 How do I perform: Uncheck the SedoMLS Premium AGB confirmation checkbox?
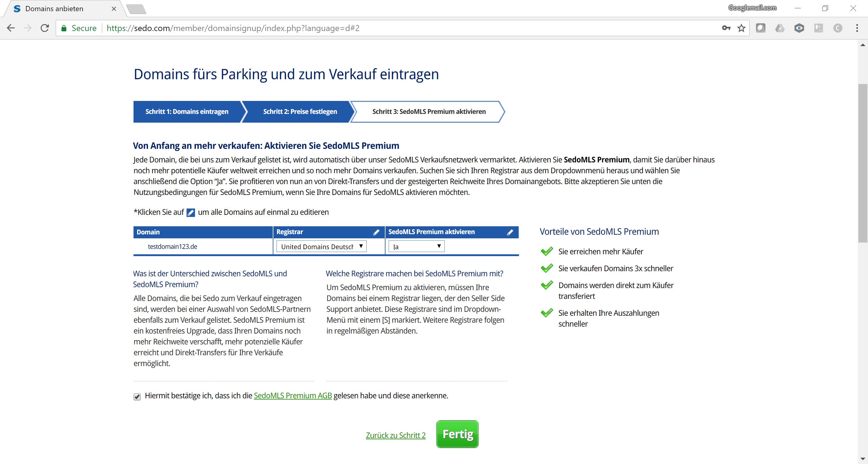(137, 397)
